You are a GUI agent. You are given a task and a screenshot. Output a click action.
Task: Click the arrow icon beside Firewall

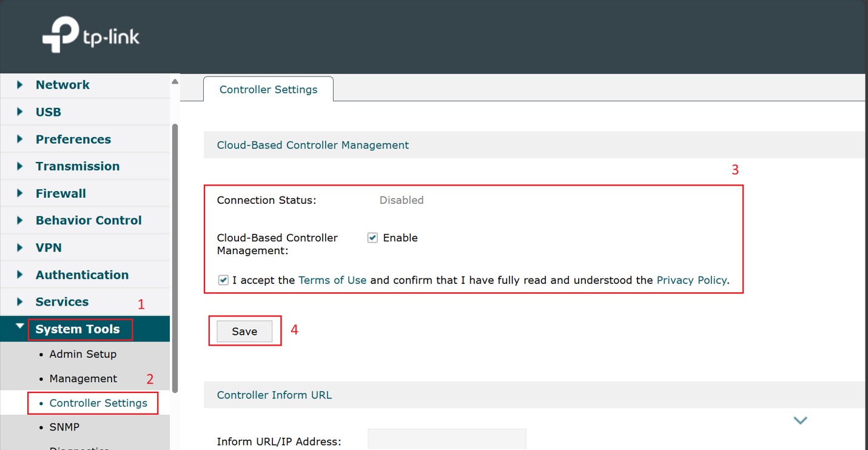coord(20,193)
